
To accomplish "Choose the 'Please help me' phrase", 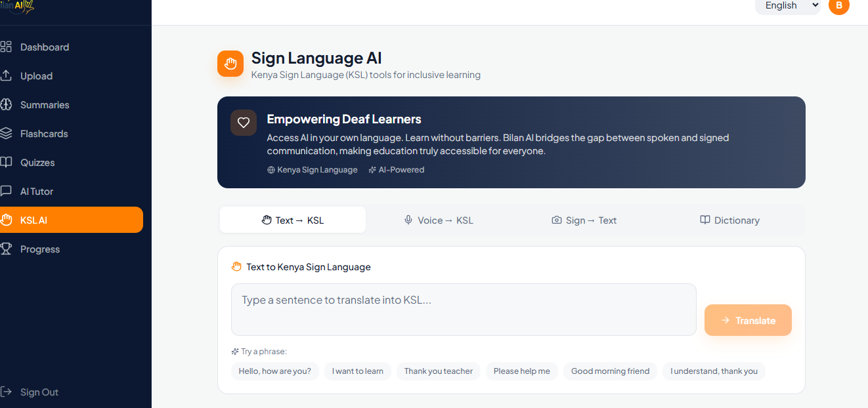I will click(522, 371).
